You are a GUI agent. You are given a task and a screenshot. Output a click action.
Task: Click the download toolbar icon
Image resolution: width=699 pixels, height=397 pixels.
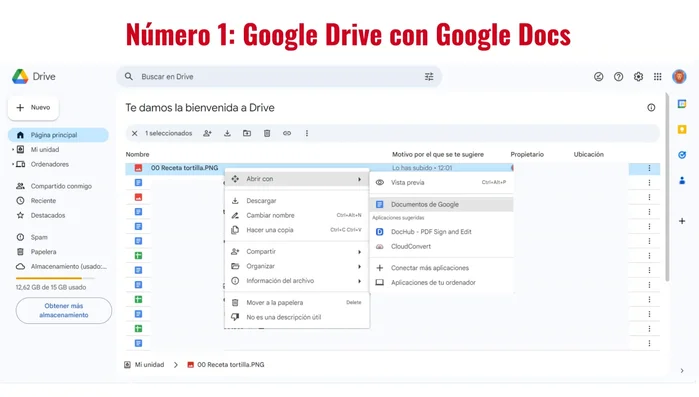coord(227,133)
